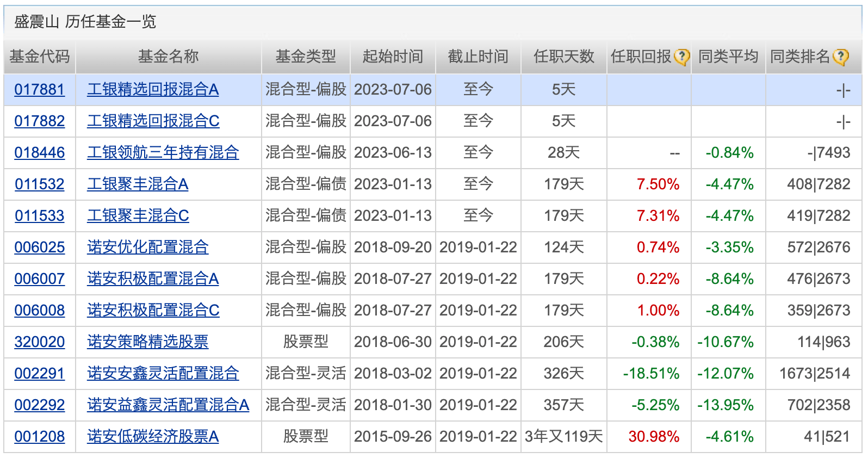Open fund code link 011532
Image resolution: width=868 pixels, height=458 pixels.
pyautogui.click(x=40, y=184)
